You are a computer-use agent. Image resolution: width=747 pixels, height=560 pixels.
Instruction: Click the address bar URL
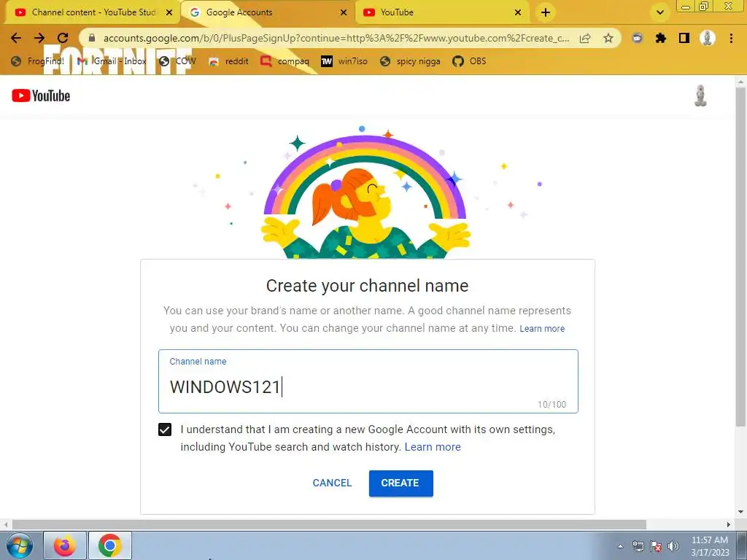[x=336, y=38]
